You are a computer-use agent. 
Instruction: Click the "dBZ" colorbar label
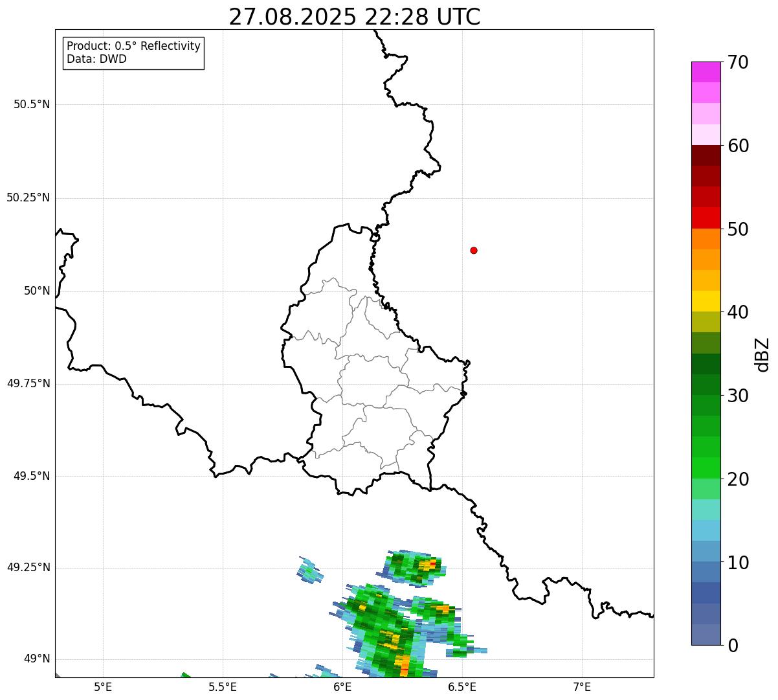coord(762,354)
